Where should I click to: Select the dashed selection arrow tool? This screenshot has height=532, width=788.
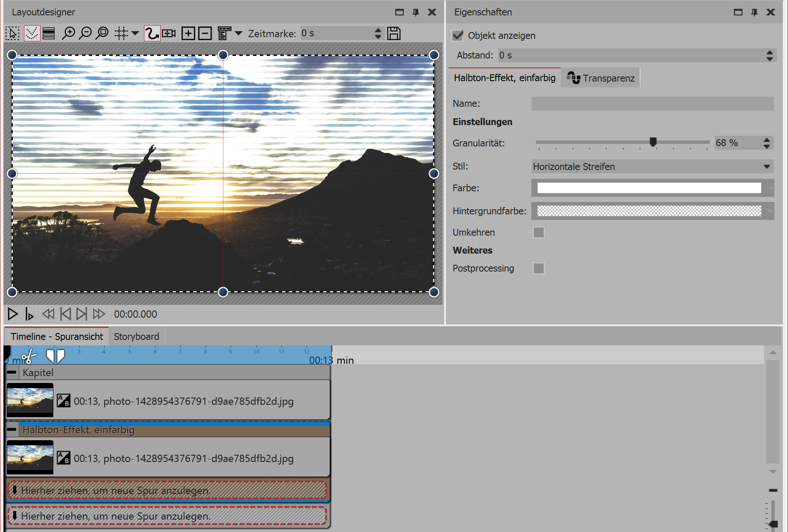pyautogui.click(x=12, y=33)
